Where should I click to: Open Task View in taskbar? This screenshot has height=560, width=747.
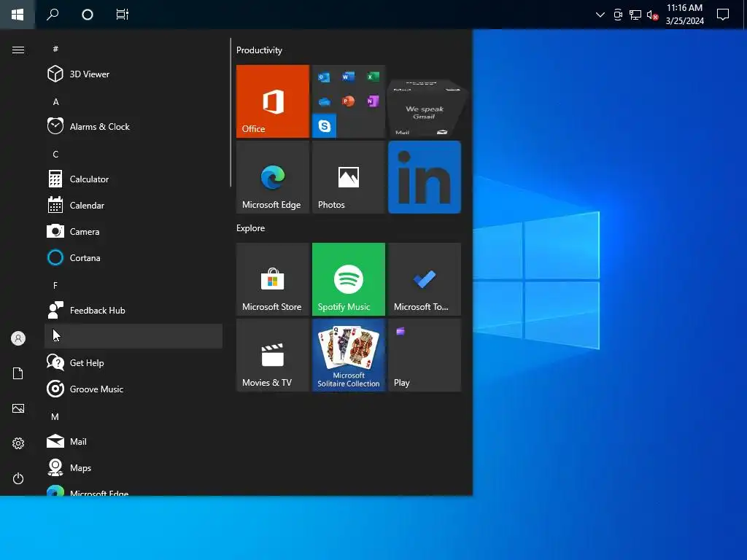tap(123, 15)
